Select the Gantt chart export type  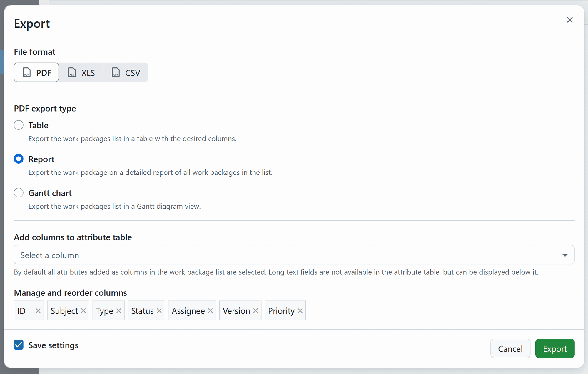tap(19, 192)
